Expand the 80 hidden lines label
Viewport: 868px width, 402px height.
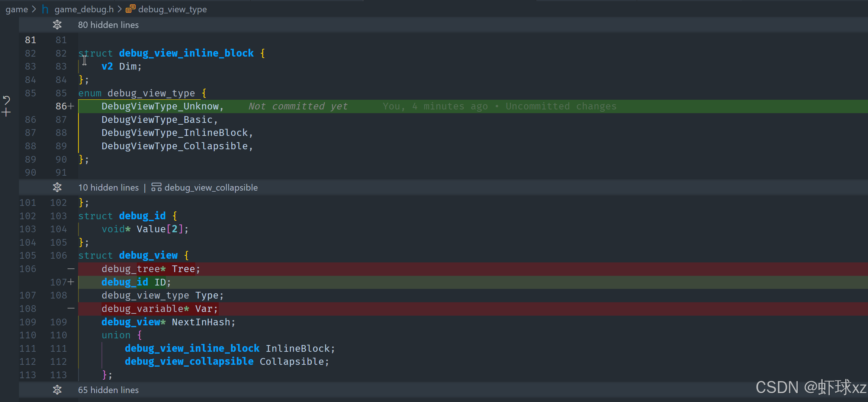pyautogui.click(x=108, y=25)
